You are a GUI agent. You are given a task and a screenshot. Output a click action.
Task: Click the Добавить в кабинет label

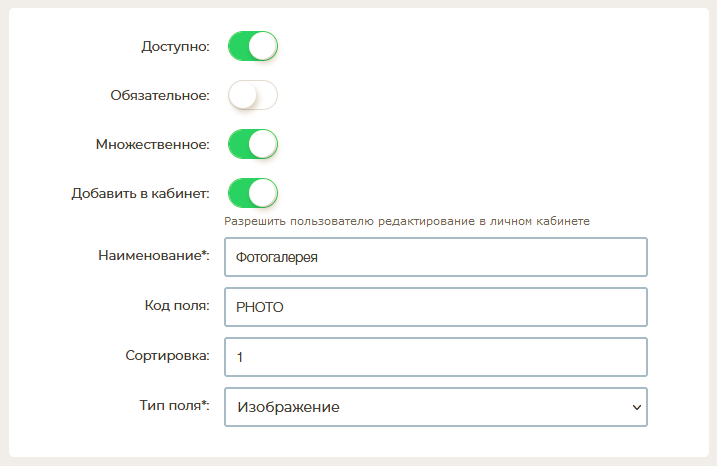tap(140, 192)
